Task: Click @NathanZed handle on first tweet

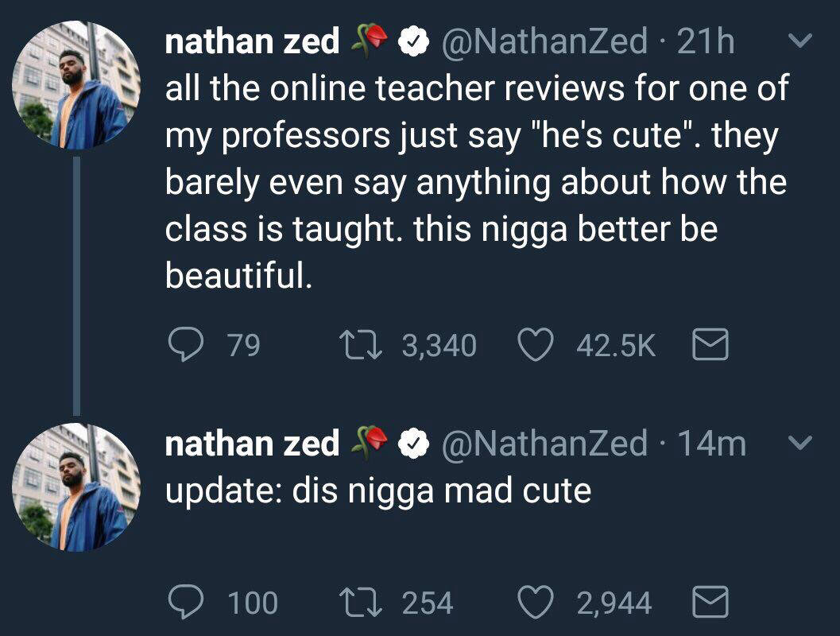Action: pyautogui.click(x=544, y=41)
